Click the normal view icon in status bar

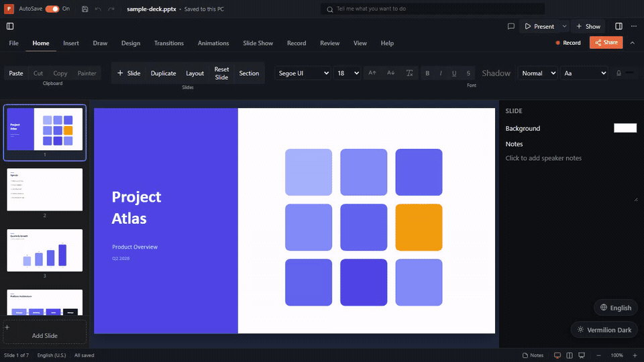[557, 355]
